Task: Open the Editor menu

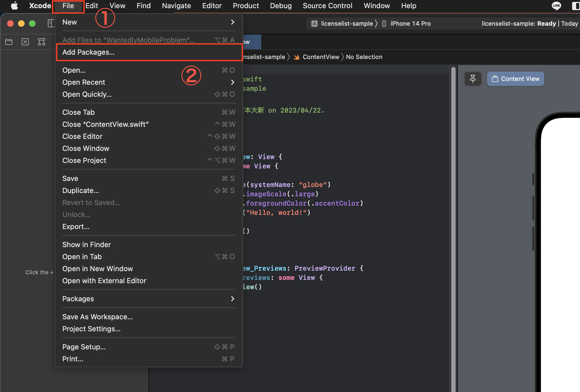Action: pos(212,6)
